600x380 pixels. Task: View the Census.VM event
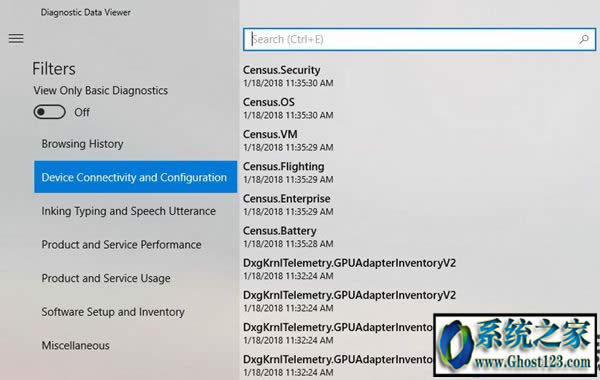288,140
